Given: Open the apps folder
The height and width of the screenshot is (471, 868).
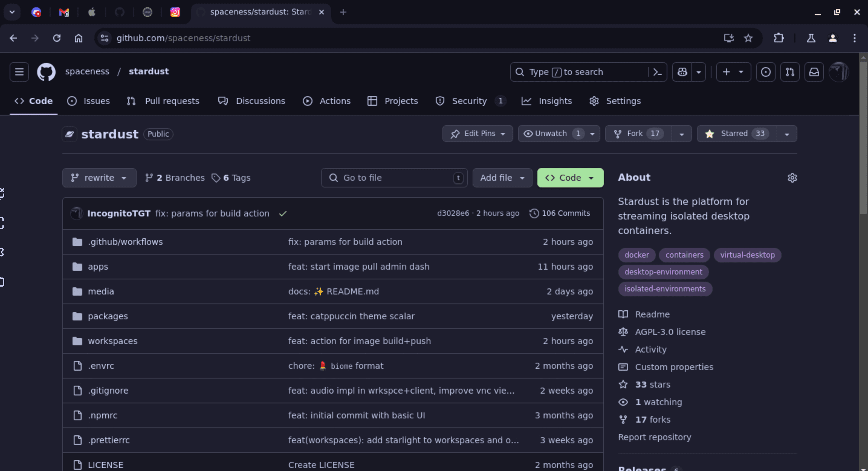Looking at the screenshot, I should [x=98, y=267].
